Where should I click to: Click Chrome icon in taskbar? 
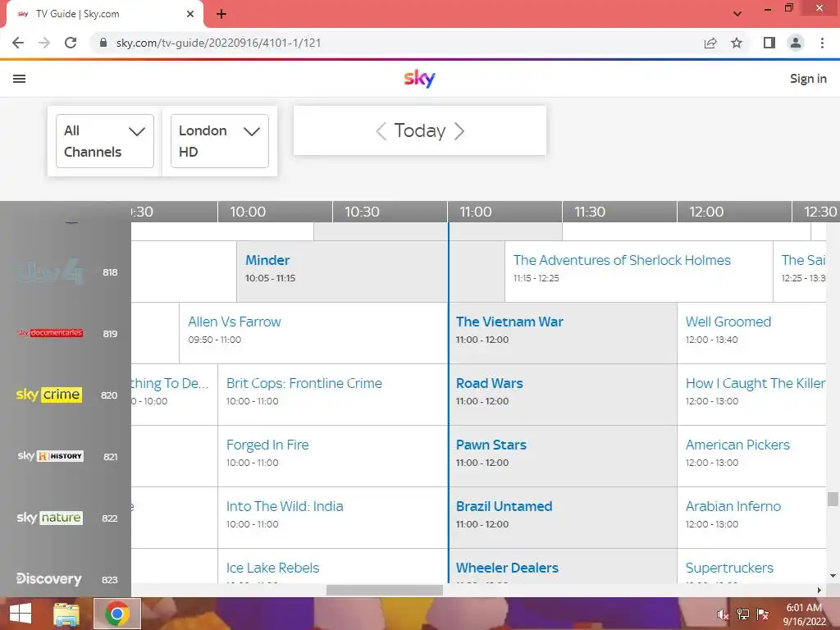[117, 614]
